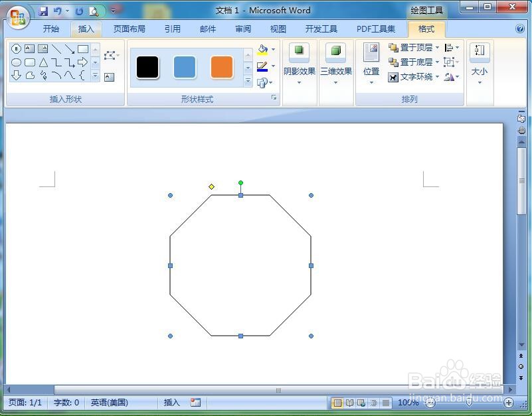The height and width of the screenshot is (416, 532).
Task: Click the shape outline pen icon
Action: pos(262,66)
